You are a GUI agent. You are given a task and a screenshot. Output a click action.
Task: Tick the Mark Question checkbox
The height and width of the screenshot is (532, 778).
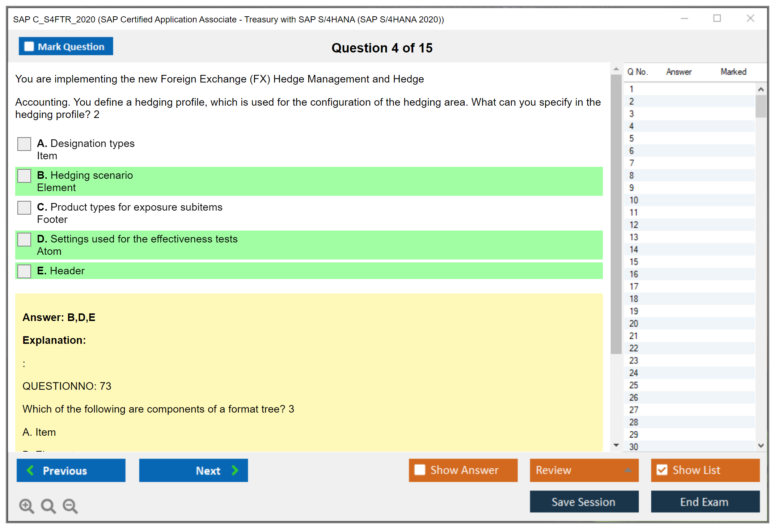(x=29, y=47)
